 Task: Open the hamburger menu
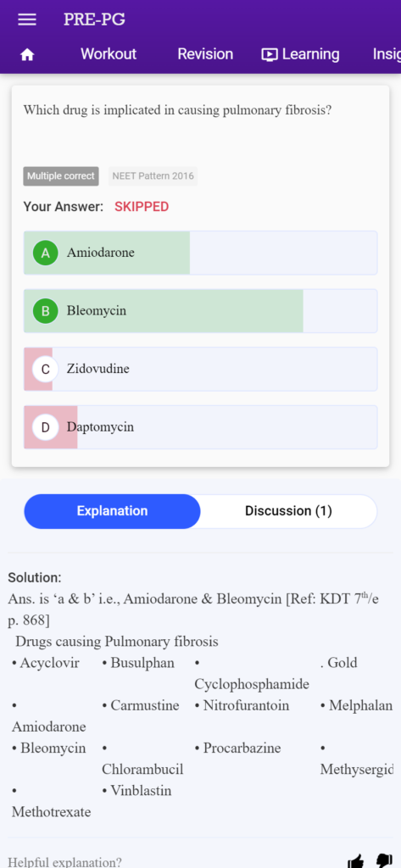pos(27,20)
